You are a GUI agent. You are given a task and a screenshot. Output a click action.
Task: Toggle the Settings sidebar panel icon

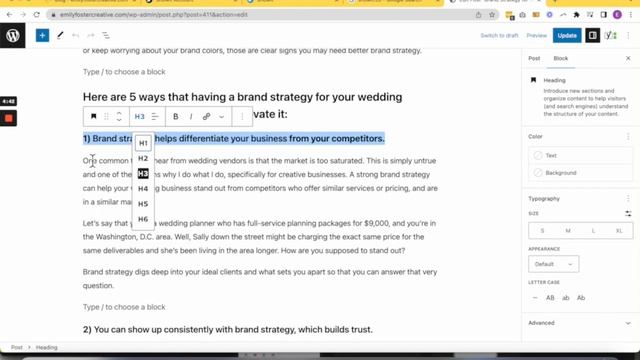[593, 36]
